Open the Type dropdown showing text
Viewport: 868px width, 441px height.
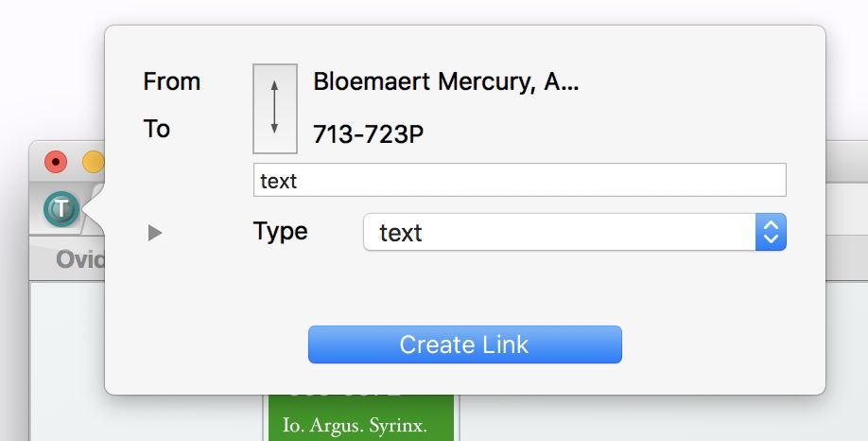(559, 233)
